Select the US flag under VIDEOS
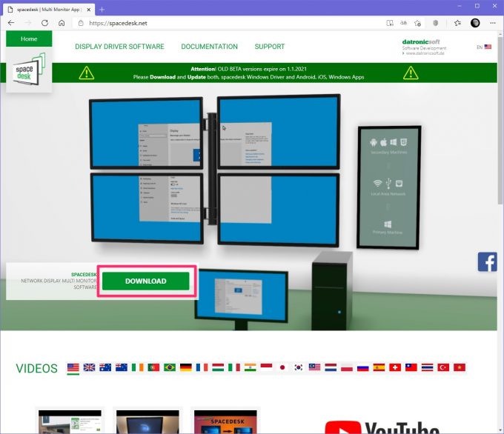 click(x=73, y=367)
